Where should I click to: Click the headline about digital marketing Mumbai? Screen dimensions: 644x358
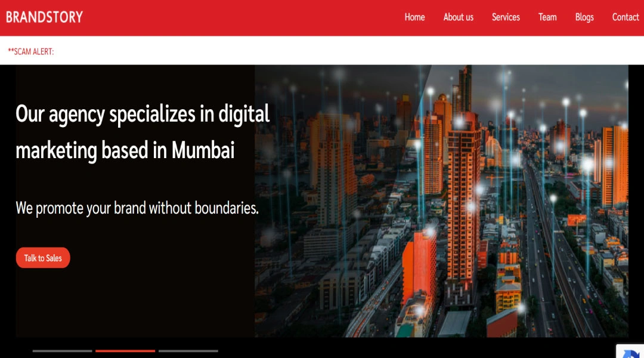tap(143, 132)
